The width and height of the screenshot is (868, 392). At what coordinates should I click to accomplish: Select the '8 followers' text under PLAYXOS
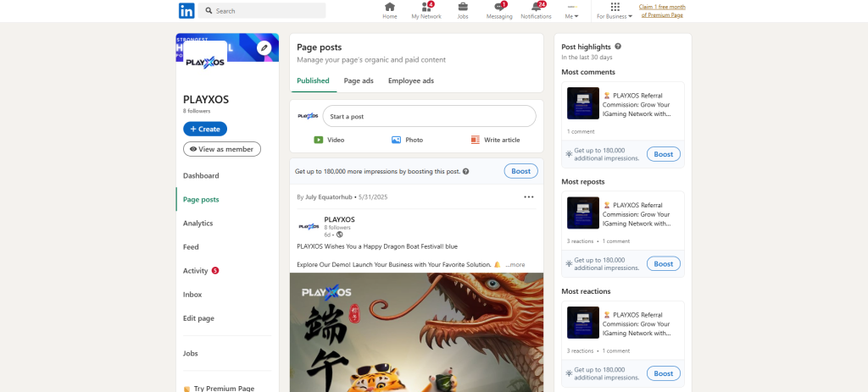[x=197, y=111]
